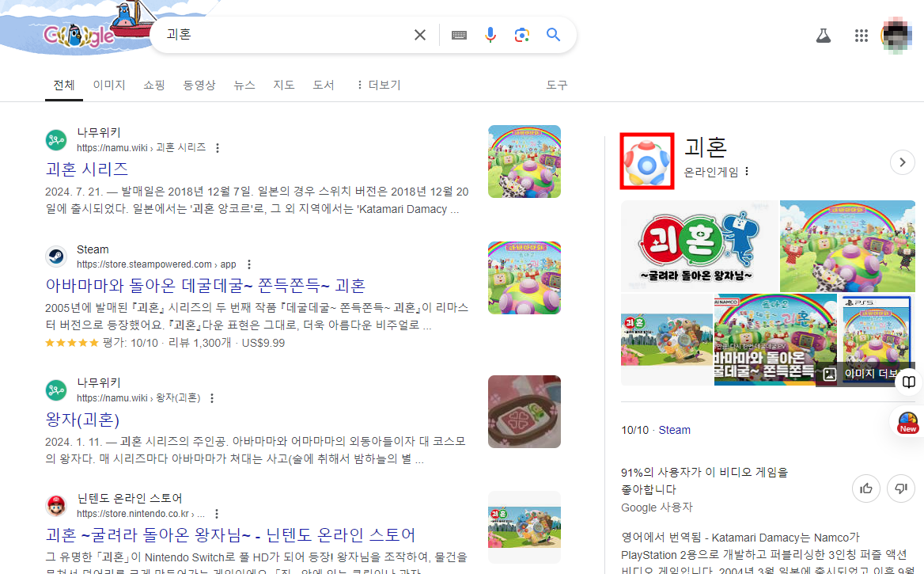Switch to the 쇼핑 tab
Viewport: 924px width, 574px height.
pyautogui.click(x=154, y=85)
